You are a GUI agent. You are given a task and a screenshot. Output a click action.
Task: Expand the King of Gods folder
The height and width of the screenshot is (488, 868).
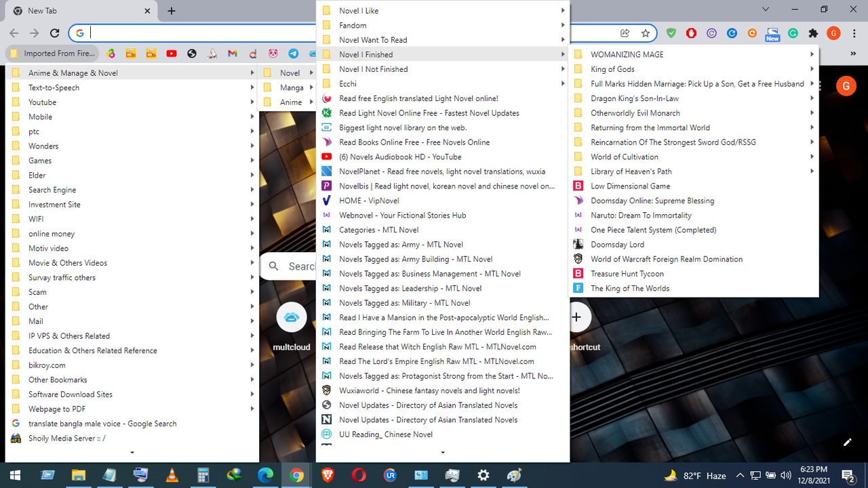pyautogui.click(x=694, y=69)
